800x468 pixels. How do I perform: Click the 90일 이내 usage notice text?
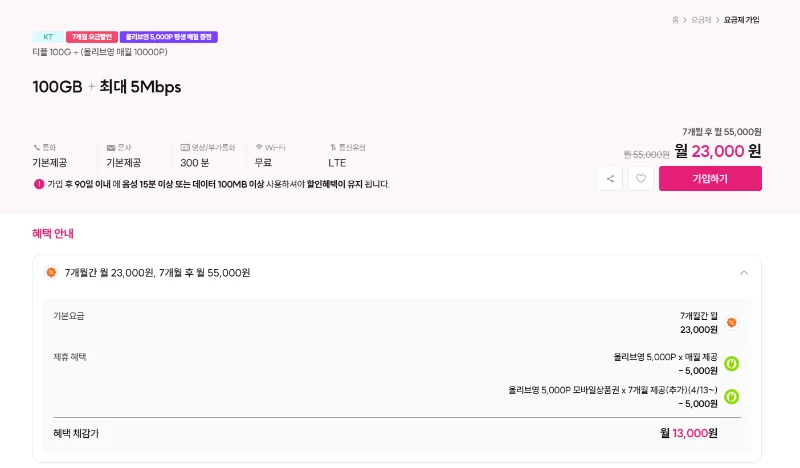[x=218, y=184]
